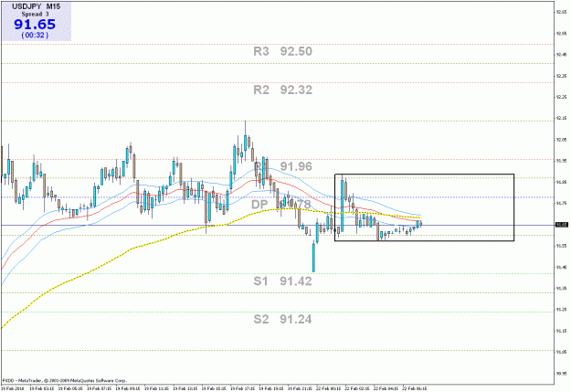
Task: Click the S2 91.24 support label
Action: click(x=283, y=319)
